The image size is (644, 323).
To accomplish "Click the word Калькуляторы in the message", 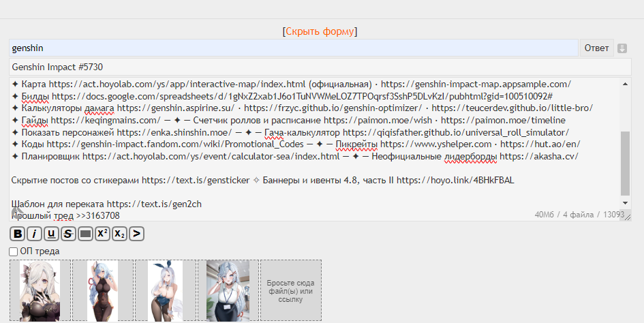I will pyautogui.click(x=52, y=108).
